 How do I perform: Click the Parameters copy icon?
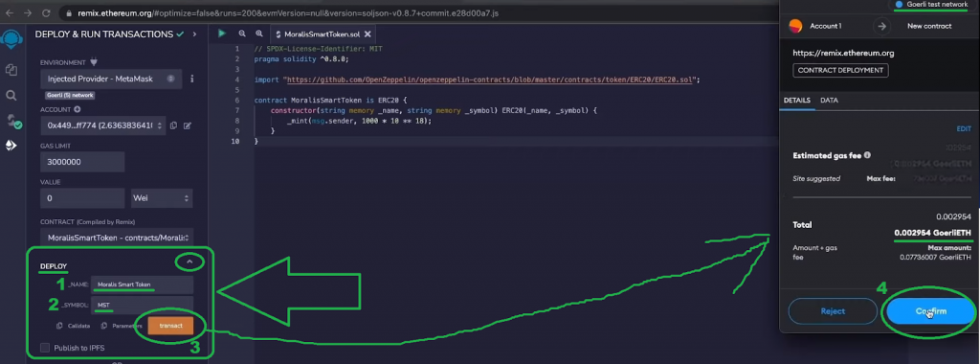tap(103, 326)
